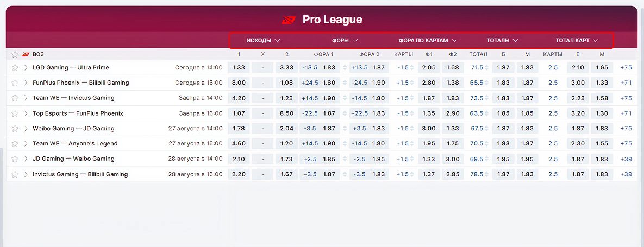Viewport: 644px width, 247px height.
Task: Click the Dota icon next to BO3
Action: (x=26, y=54)
